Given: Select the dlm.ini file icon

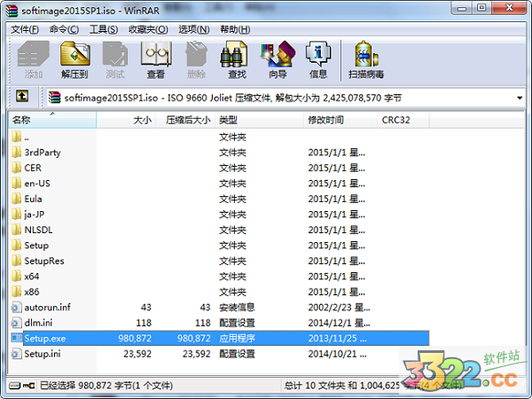Looking at the screenshot, I should pos(16,323).
